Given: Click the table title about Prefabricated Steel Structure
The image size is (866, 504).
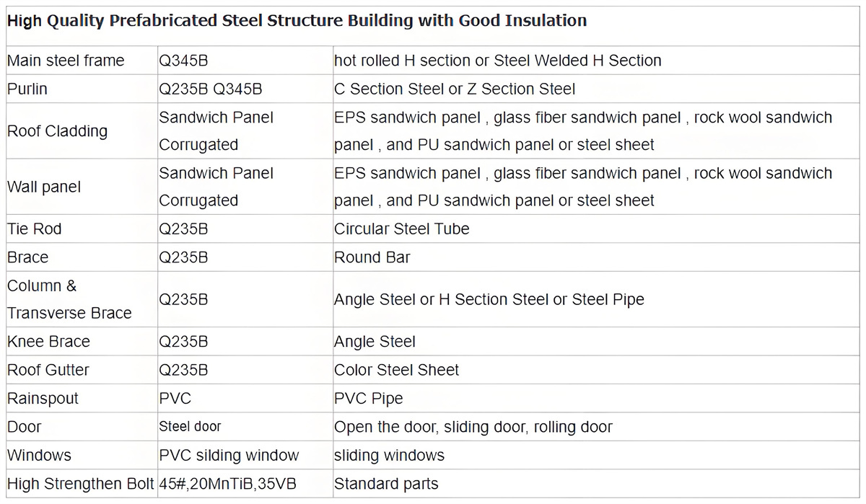Looking at the screenshot, I should point(297,20).
